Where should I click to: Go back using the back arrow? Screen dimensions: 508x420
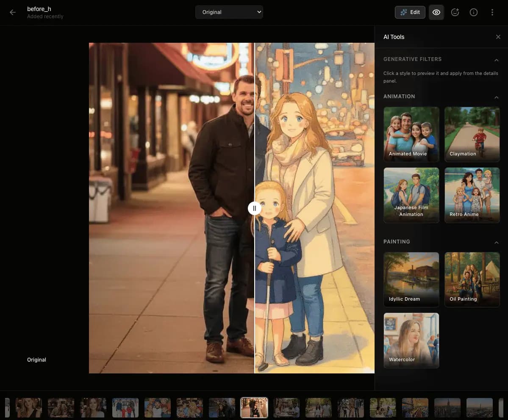(12, 12)
